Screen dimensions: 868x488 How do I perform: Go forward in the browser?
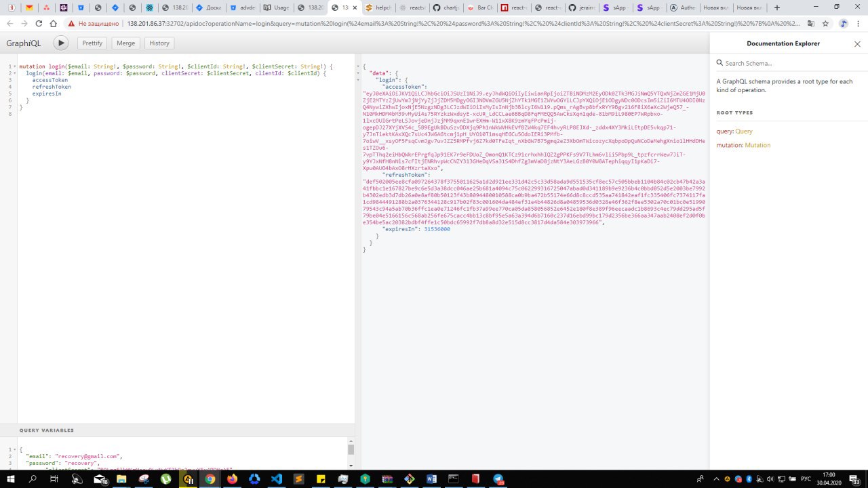pyautogui.click(x=24, y=23)
